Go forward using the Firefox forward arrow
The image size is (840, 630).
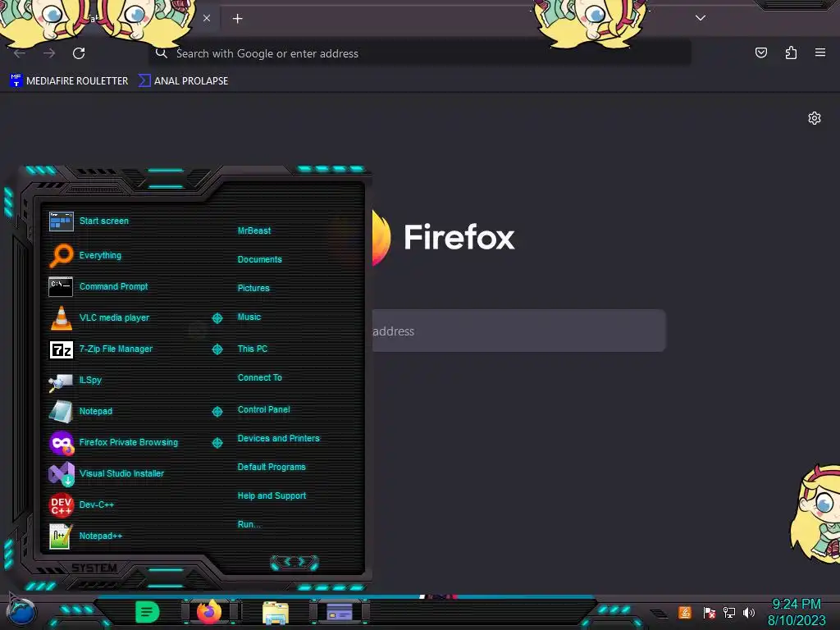pos(49,53)
